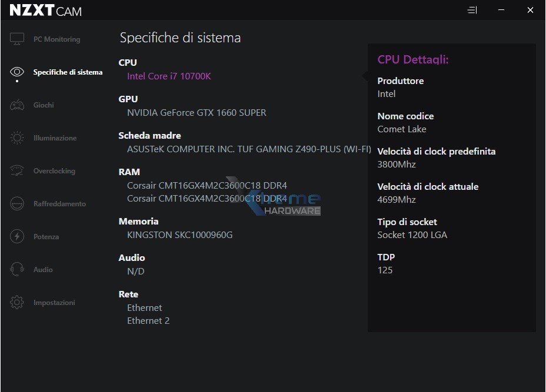Click the Potenza lightning bolt icon
The image size is (546, 392).
point(17,237)
